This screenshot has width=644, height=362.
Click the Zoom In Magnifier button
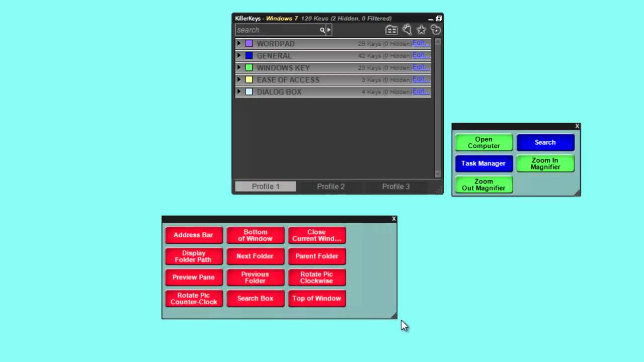545,163
